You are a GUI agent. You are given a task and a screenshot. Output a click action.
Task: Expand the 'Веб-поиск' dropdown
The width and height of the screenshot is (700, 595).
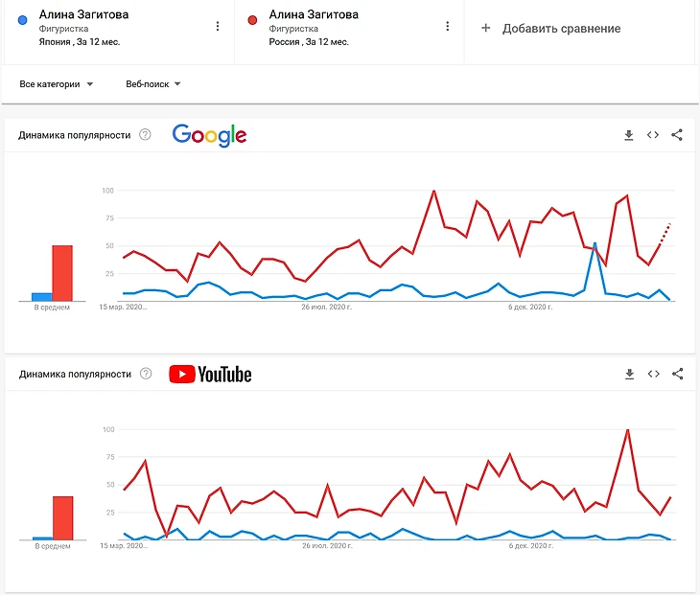pyautogui.click(x=153, y=84)
